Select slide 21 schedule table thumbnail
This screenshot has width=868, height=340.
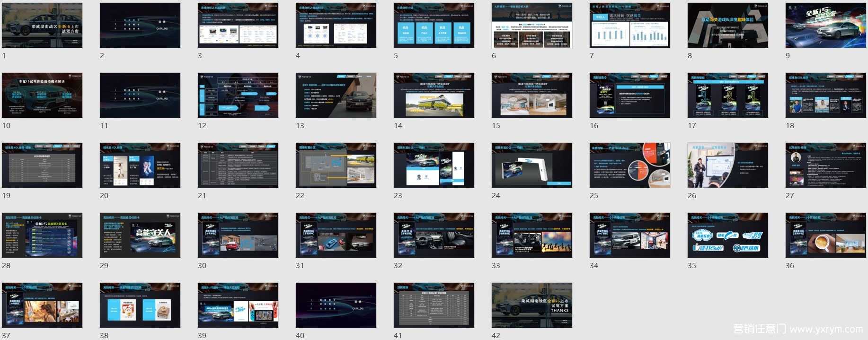(238, 165)
